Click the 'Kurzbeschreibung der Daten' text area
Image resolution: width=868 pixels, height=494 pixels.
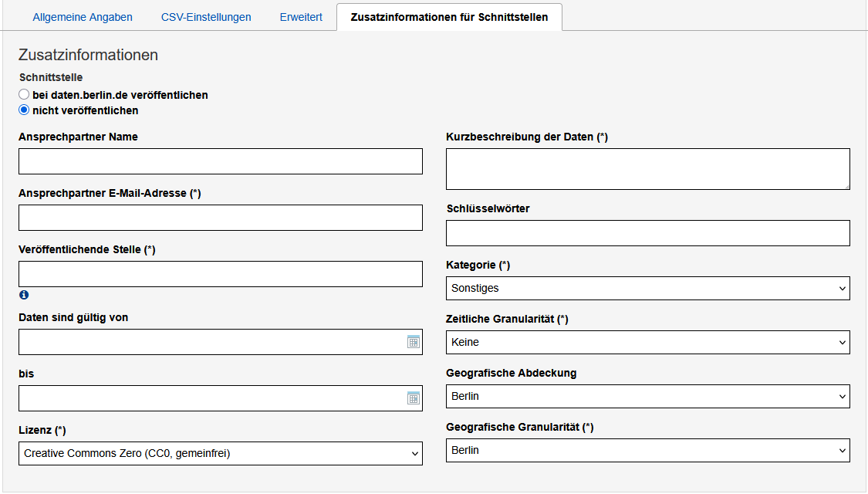coord(647,168)
